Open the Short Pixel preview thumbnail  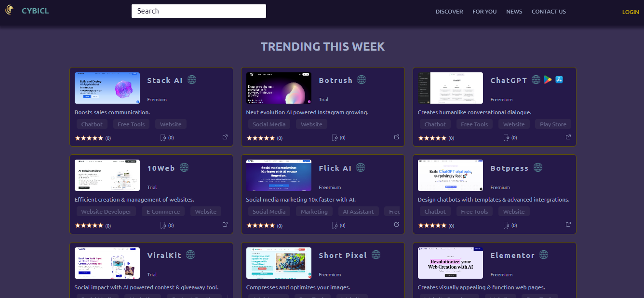pyautogui.click(x=279, y=263)
